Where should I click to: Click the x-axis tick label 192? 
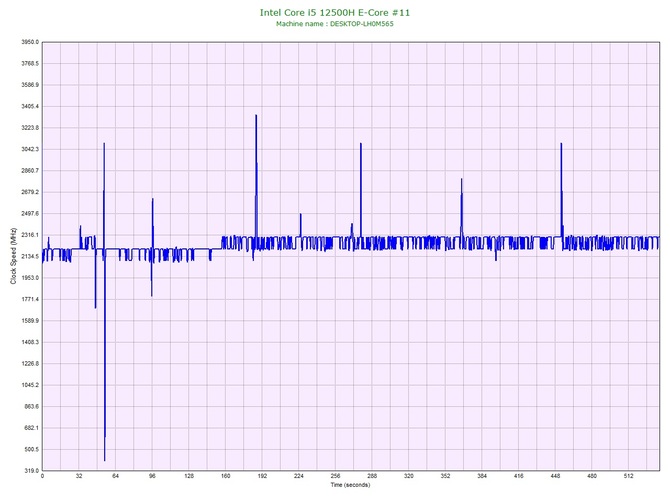(x=262, y=476)
